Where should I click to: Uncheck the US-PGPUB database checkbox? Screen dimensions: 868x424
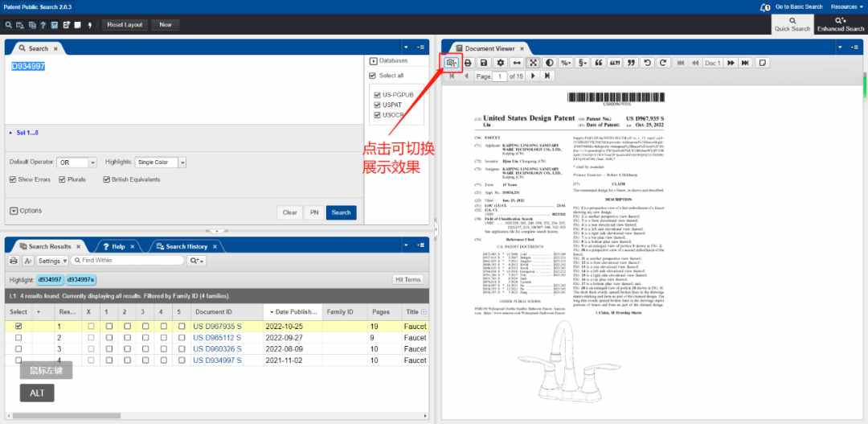coord(377,95)
